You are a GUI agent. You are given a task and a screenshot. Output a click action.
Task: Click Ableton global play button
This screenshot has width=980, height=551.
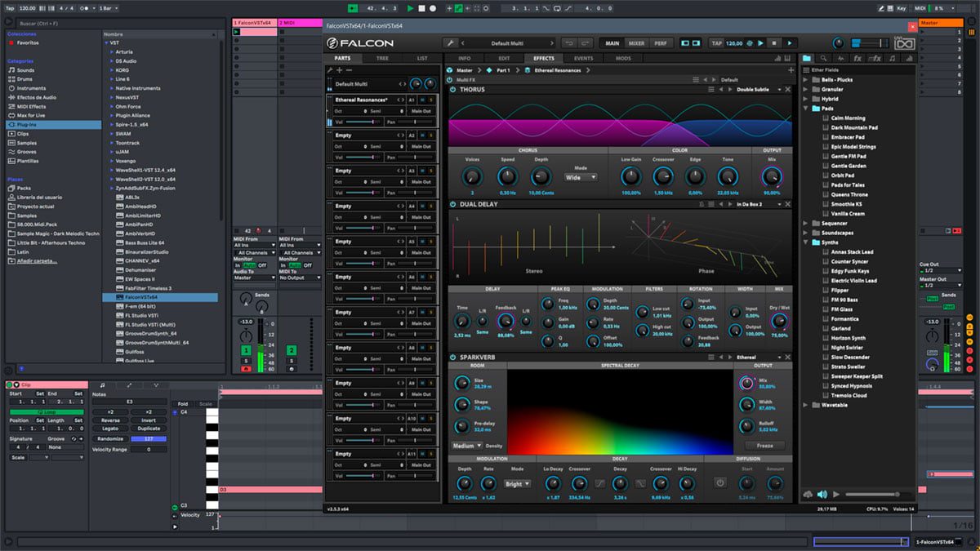coord(409,8)
